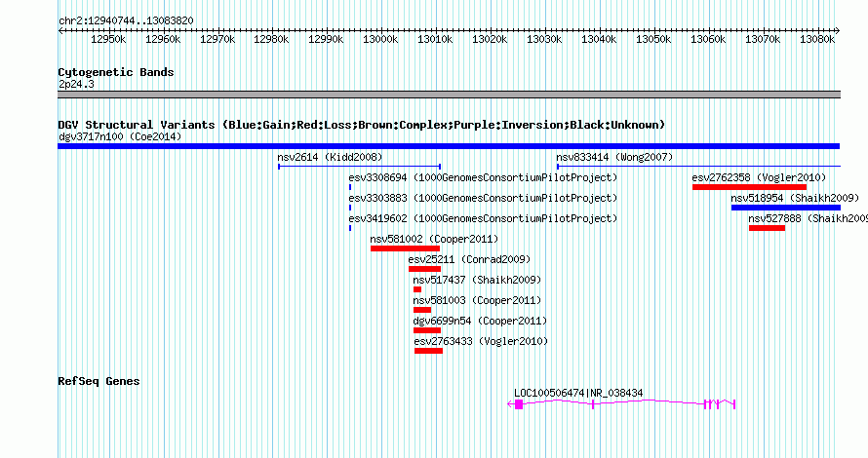Select nsv581002 (Cooper2011) label
Viewport: 868px width, 458px height.
434,239
